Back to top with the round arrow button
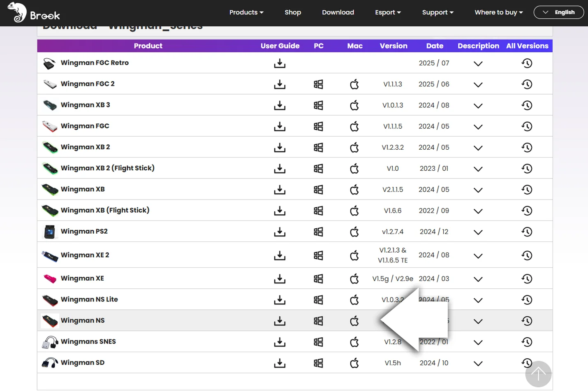 (538, 374)
